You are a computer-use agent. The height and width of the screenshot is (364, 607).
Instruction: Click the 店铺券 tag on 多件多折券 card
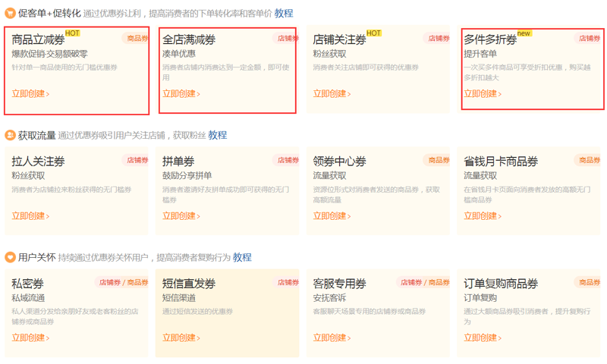tap(587, 38)
